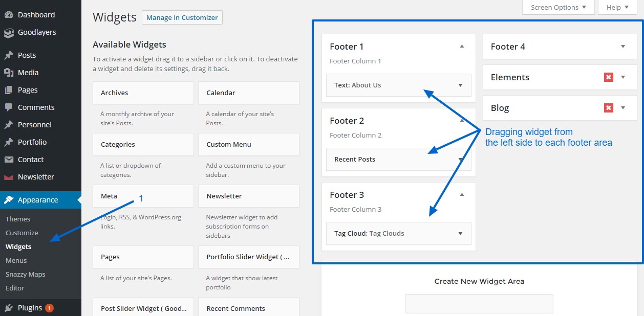The width and height of the screenshot is (644, 316).
Task: Collapse the Footer 3 widget area
Action: [x=462, y=195]
